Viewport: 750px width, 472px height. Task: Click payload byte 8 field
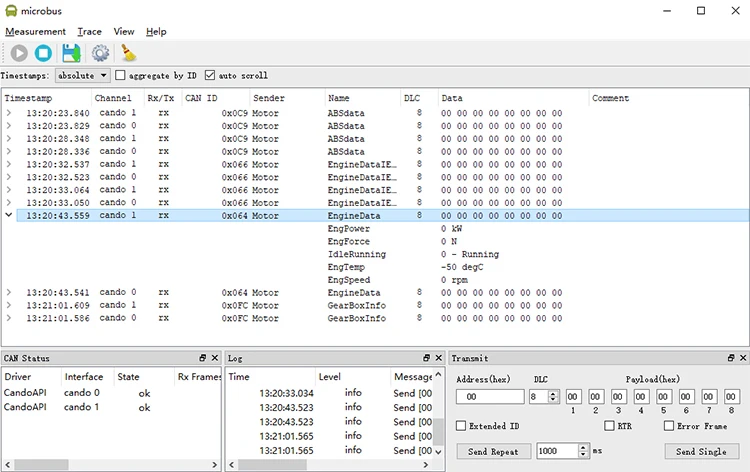coord(730,396)
